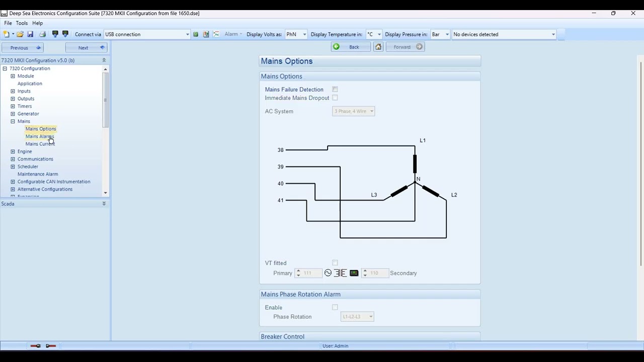Open the No devices detected dropdown
Viewport: 644px width, 362px height.
pos(504,34)
